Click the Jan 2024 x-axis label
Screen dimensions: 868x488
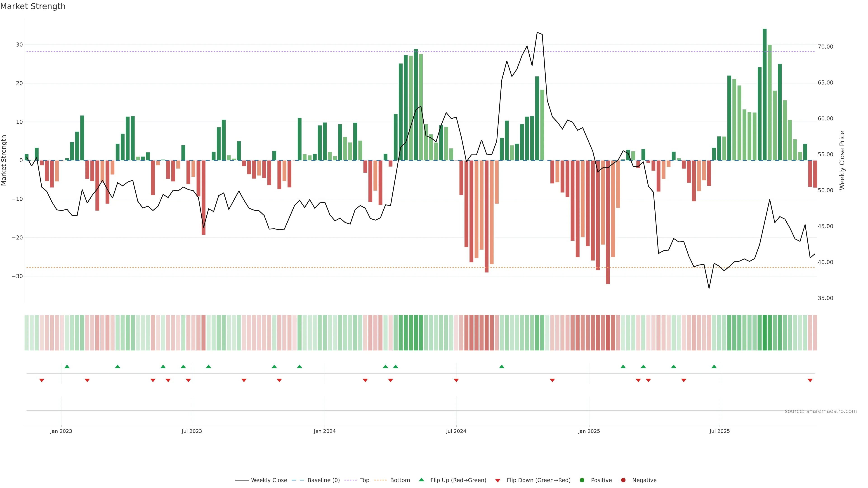325,431
